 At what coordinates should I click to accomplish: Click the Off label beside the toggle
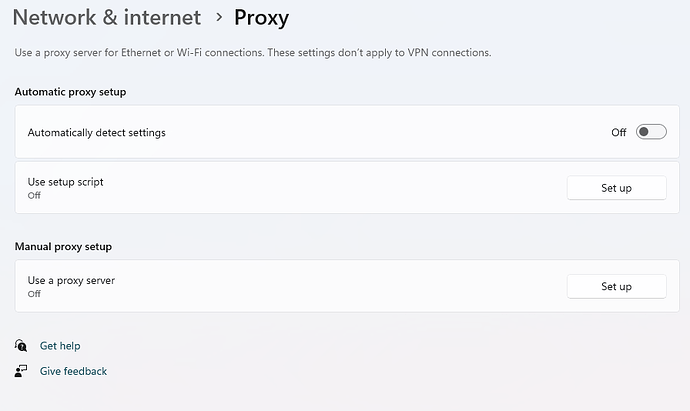click(x=618, y=132)
